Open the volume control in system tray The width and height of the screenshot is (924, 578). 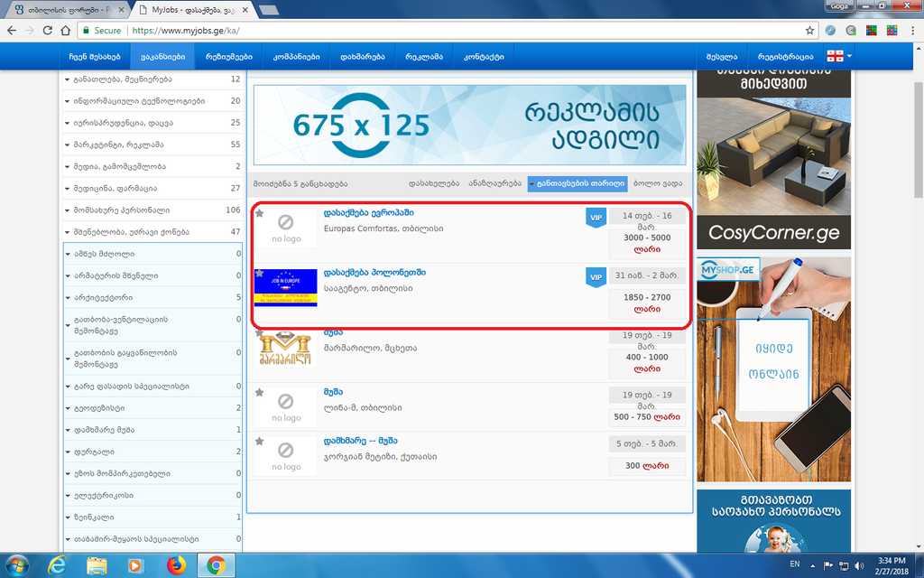click(859, 565)
